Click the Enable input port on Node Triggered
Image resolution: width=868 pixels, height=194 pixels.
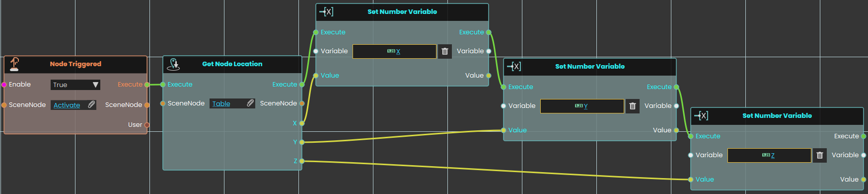[x=4, y=85]
